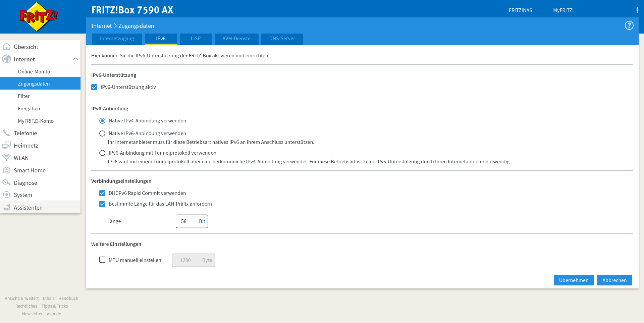Select Native IPv4-Anbindung verwenden radio
This screenshot has height=323, width=644.
102,121
